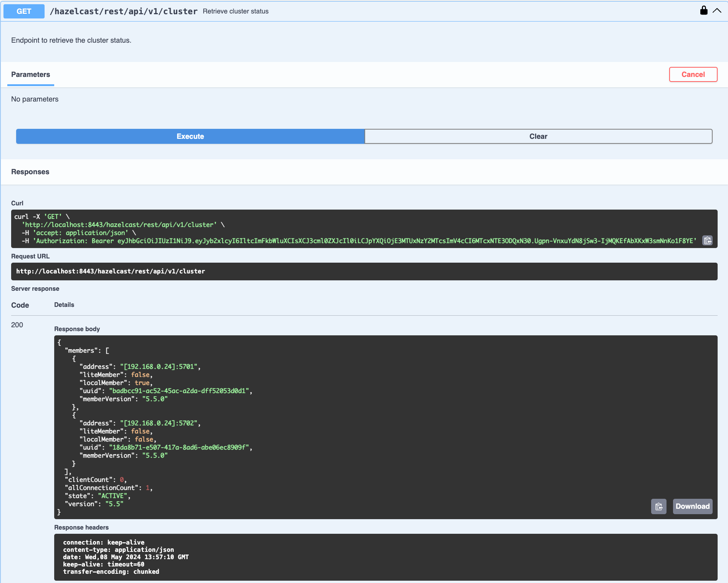Screen dimensions: 728x583
Task: Click the endpoint path /hazelcast/rest/api/v1/cluster
Action: click(124, 11)
